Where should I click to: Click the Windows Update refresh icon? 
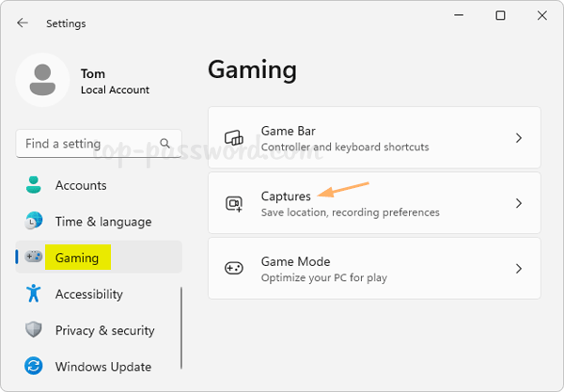34,367
